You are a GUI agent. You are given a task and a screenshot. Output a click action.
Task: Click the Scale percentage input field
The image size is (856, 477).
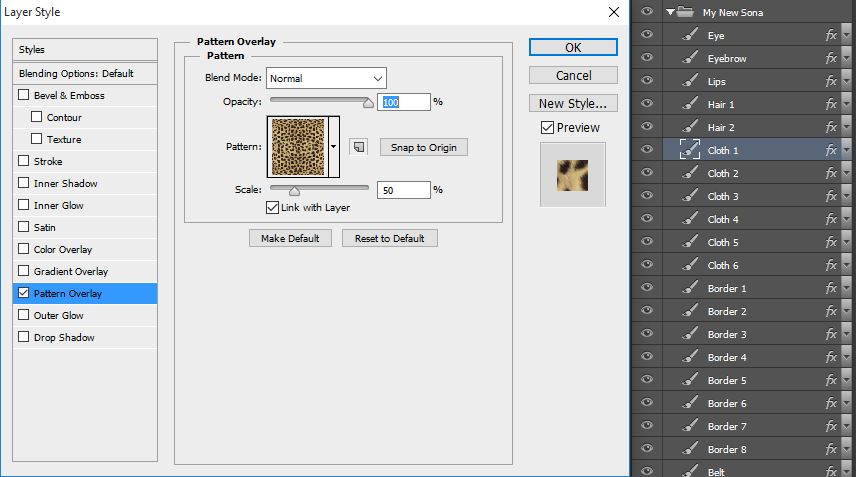(403, 189)
